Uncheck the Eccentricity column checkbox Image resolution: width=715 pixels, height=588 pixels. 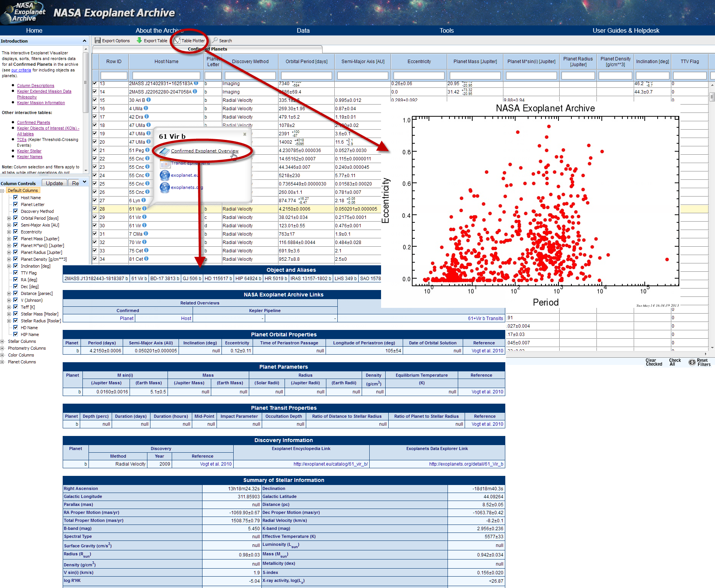[16, 231]
